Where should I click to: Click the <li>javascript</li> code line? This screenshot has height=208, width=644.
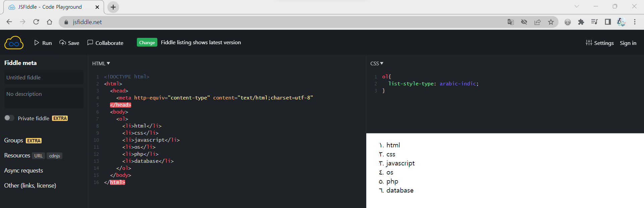151,140
